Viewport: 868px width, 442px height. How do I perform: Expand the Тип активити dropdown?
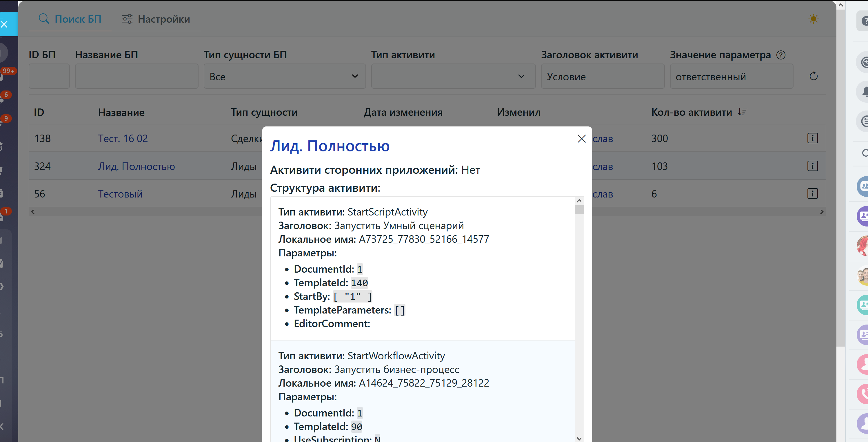tap(453, 77)
